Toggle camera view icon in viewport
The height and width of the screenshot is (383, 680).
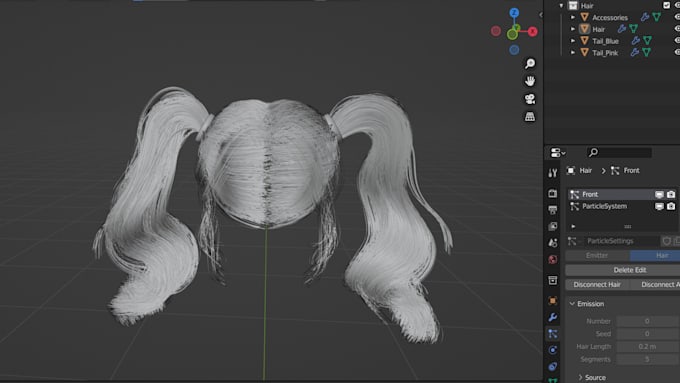(x=530, y=99)
